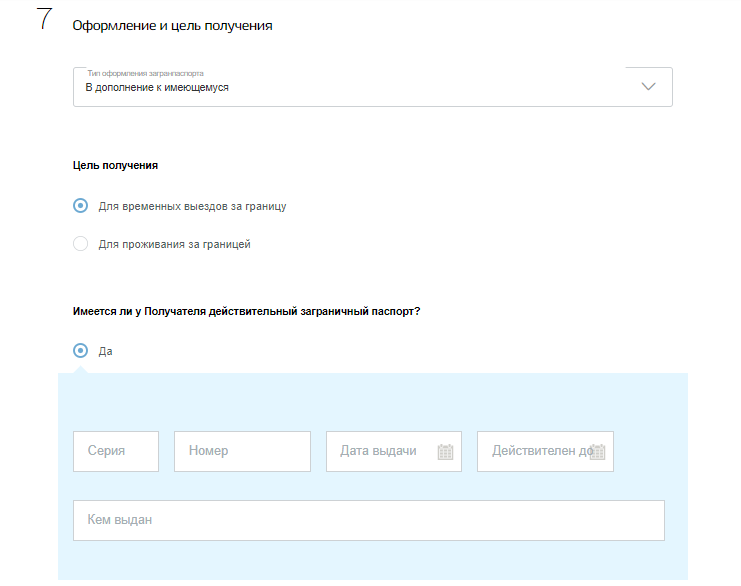The height and width of the screenshot is (586, 741).
Task: Click the 'Номер' input field
Action: pyautogui.click(x=242, y=451)
